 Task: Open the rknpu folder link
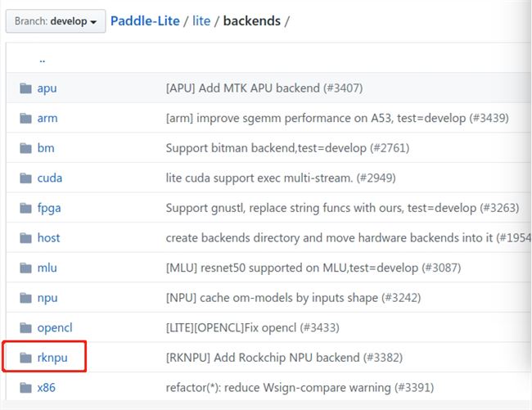tap(52, 358)
